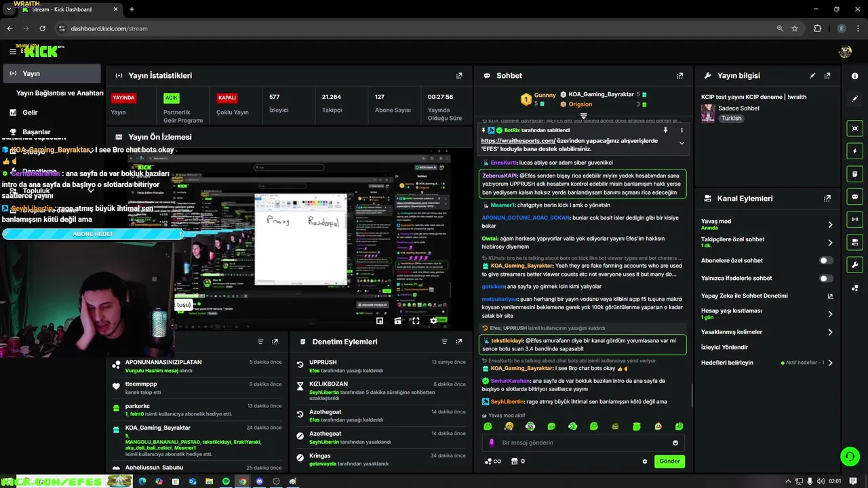
Task: Select Yayın in the left sidebar
Action: (x=52, y=73)
